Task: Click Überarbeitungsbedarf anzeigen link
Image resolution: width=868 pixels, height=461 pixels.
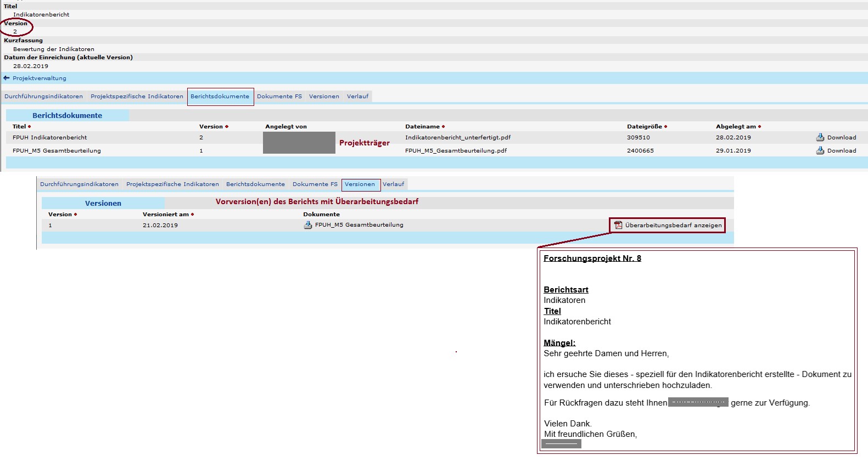Action: (673, 226)
